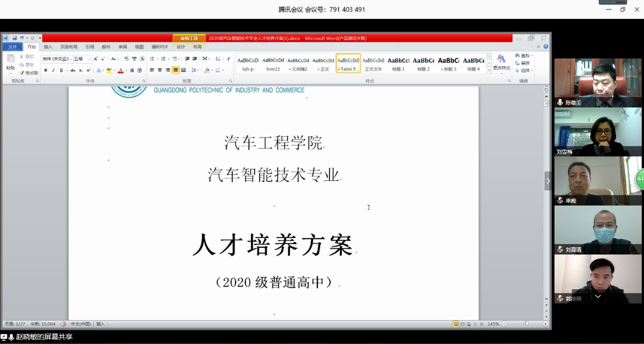
Task: Expand the styles gallery list
Action: [489, 70]
